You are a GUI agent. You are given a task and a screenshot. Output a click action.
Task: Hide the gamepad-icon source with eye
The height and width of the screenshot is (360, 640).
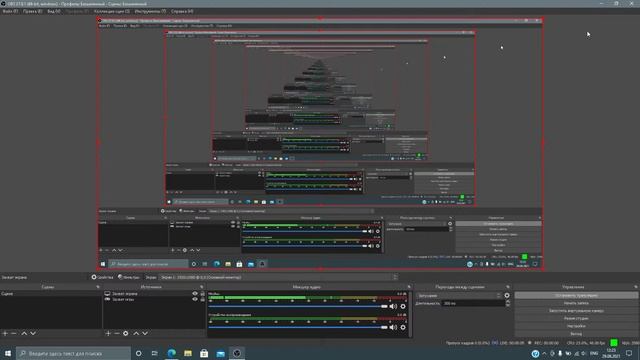pos(195,299)
